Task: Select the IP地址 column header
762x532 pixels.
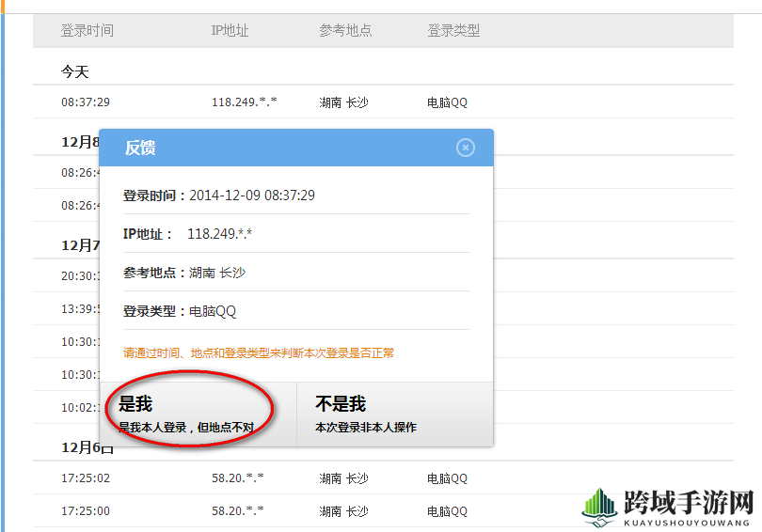Action: point(230,31)
